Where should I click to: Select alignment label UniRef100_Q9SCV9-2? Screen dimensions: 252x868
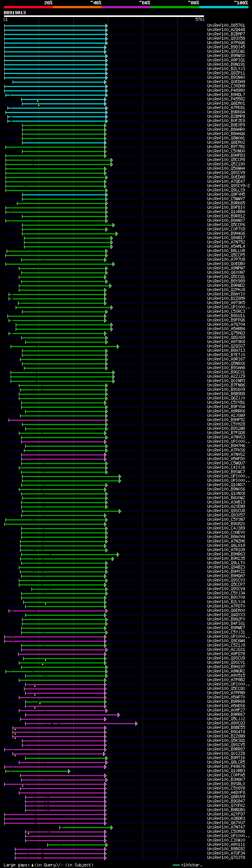(x=228, y=186)
